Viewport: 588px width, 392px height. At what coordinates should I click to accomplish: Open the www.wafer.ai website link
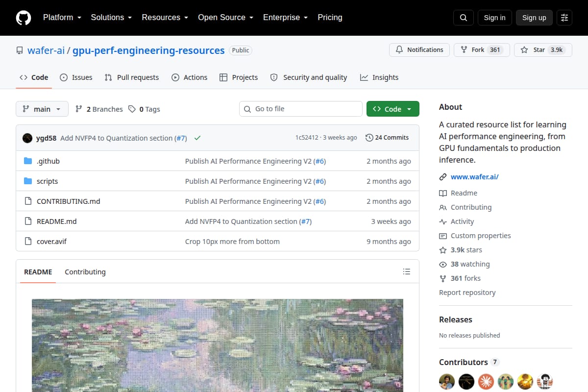point(474,177)
